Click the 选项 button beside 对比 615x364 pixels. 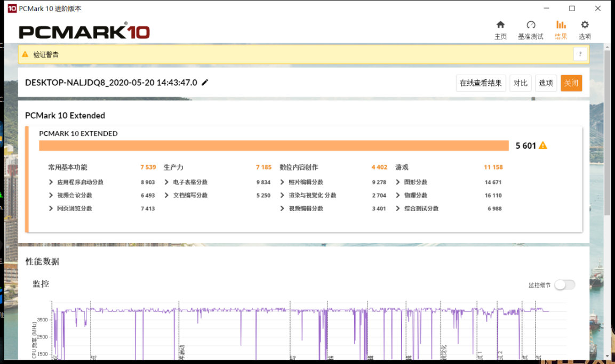point(546,83)
